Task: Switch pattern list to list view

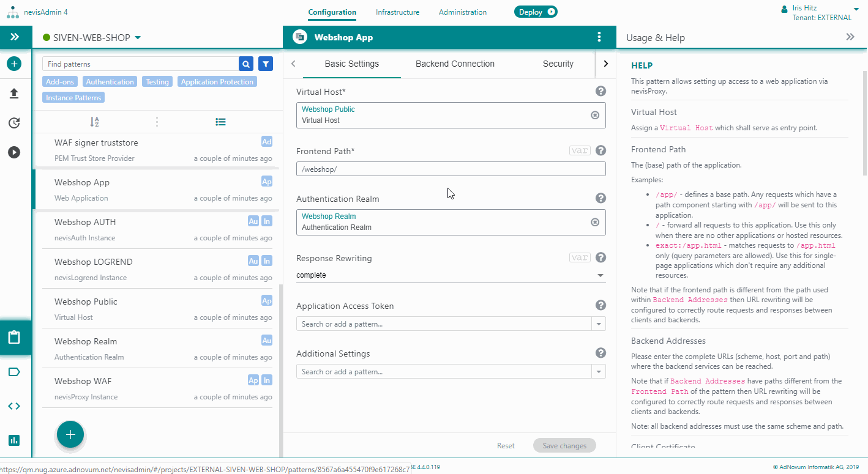Action: point(221,122)
